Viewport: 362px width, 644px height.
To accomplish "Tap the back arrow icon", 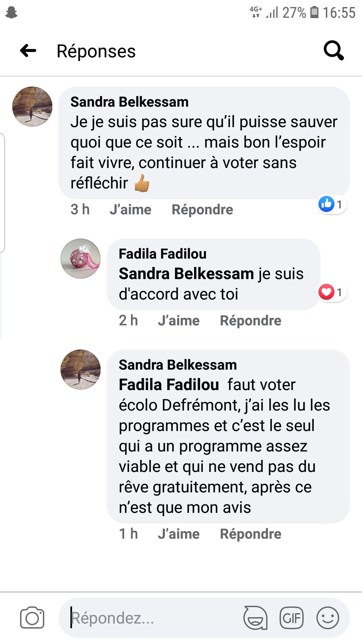I will coord(28,51).
